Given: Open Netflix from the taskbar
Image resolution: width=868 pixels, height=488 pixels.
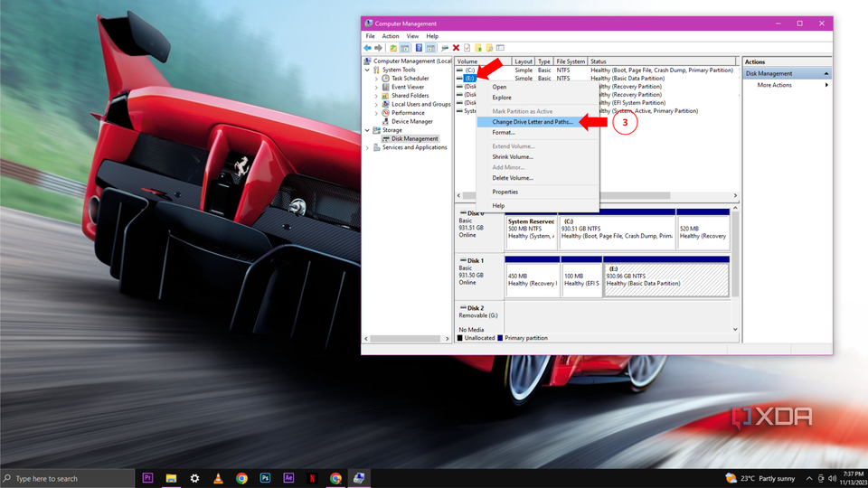Looking at the screenshot, I should tap(312, 479).
